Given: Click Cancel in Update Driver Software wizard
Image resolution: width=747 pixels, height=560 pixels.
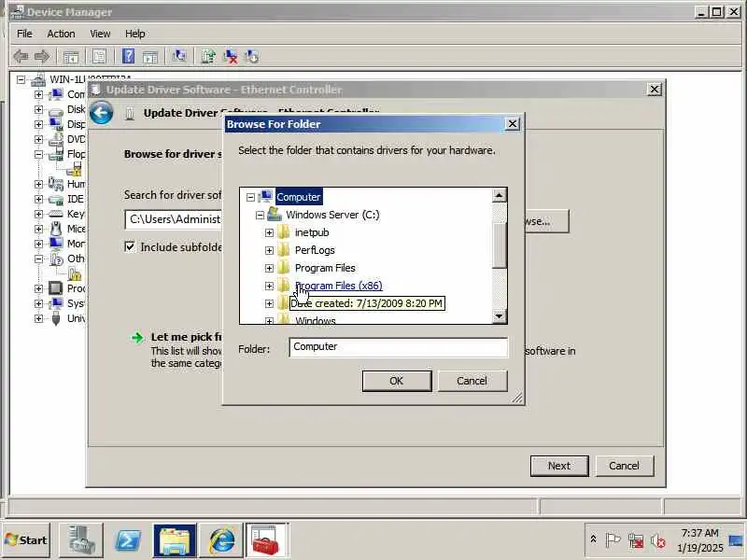Looking at the screenshot, I should 624,466.
